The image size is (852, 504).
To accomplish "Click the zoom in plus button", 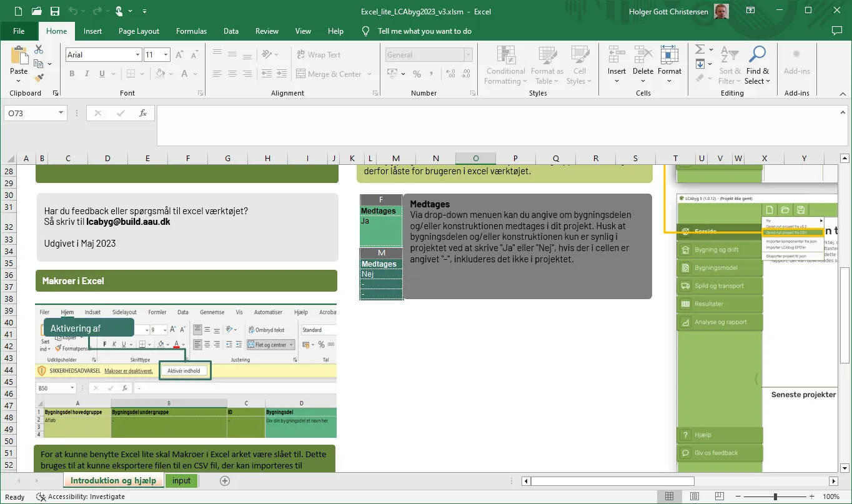I will tap(811, 497).
